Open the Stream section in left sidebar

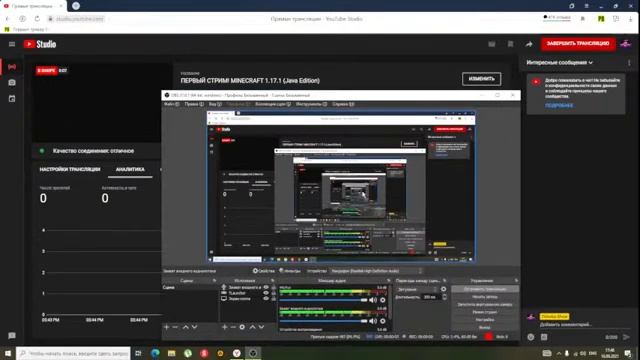point(12,67)
